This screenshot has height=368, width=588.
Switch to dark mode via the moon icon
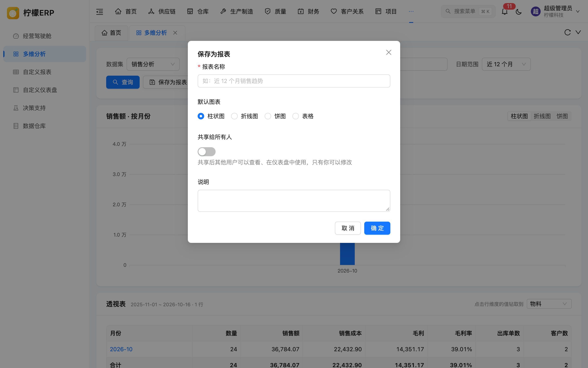click(519, 11)
